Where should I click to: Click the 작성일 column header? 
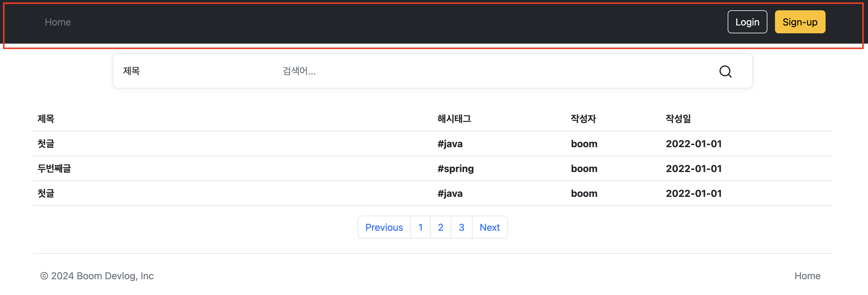(x=678, y=118)
